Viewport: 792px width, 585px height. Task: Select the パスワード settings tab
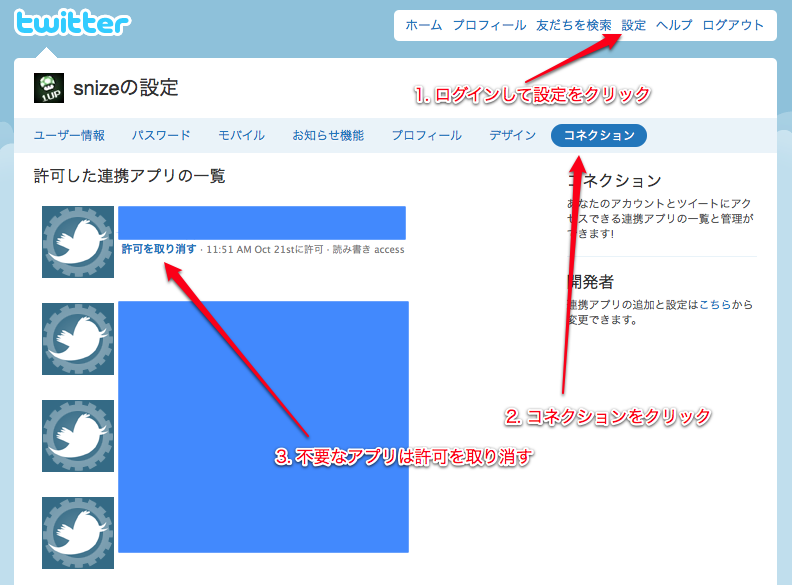coord(161,136)
